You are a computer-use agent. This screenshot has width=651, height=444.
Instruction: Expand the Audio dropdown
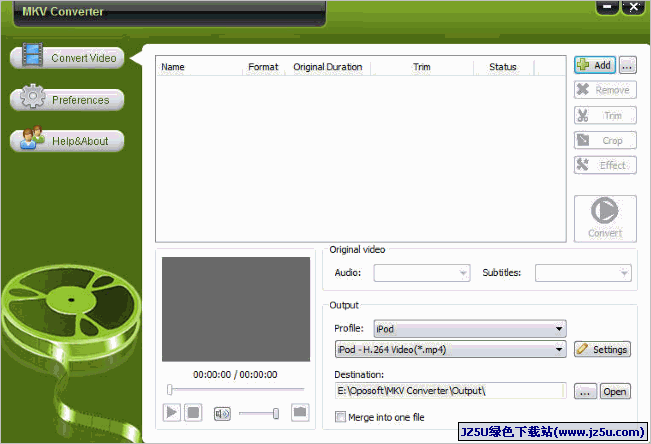coord(422,273)
